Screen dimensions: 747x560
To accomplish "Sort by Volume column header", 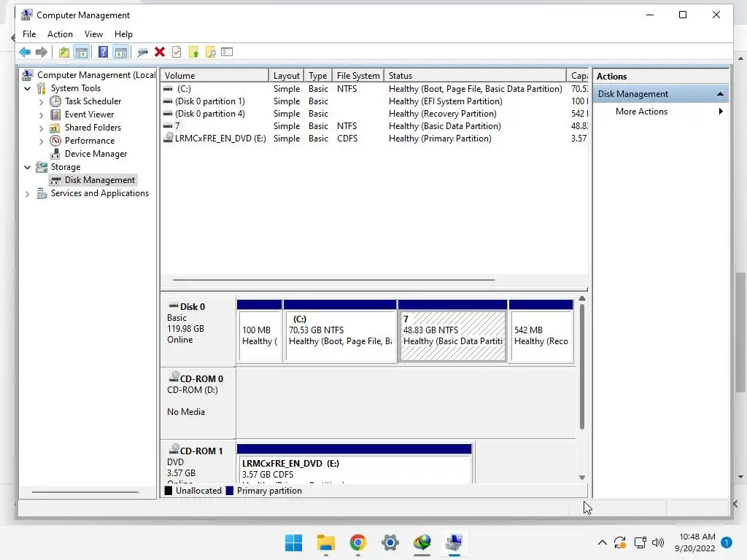I will [214, 76].
